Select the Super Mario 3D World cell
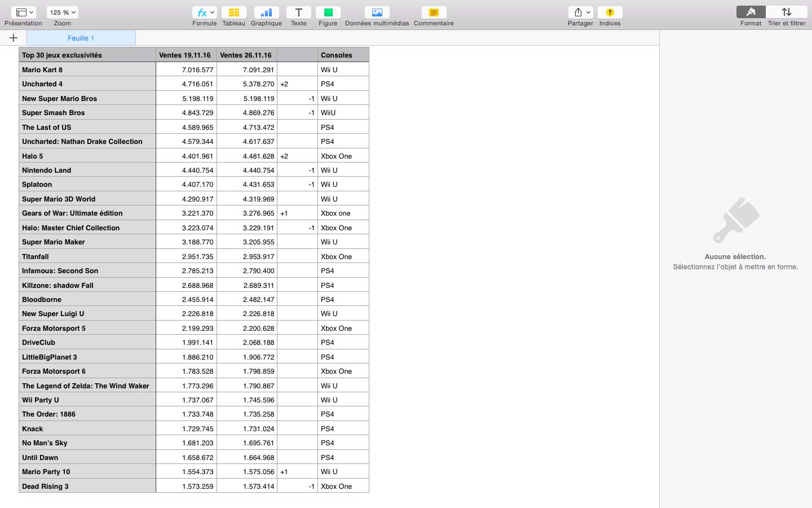This screenshot has height=508, width=812. click(87, 199)
